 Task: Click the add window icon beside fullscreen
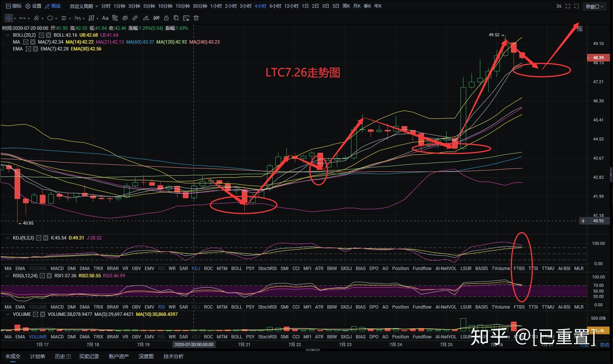(576, 6)
